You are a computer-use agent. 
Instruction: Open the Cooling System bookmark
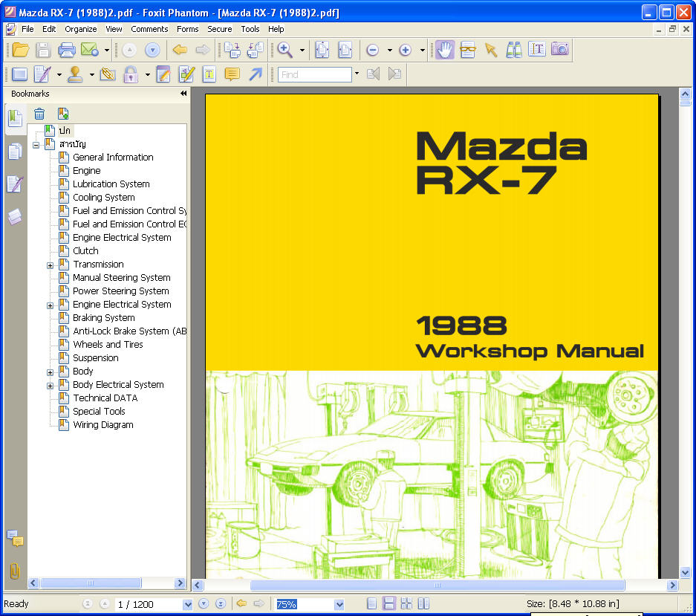[x=103, y=197]
